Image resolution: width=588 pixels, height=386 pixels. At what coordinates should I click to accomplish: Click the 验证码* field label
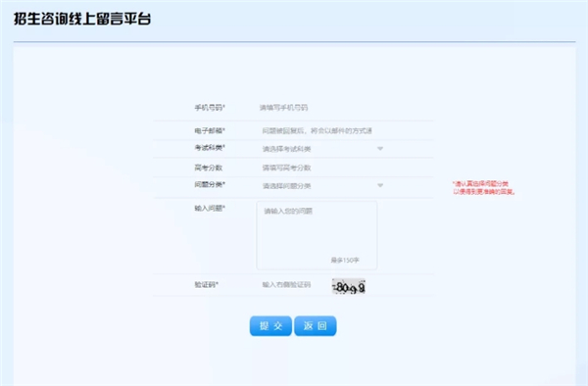click(206, 285)
